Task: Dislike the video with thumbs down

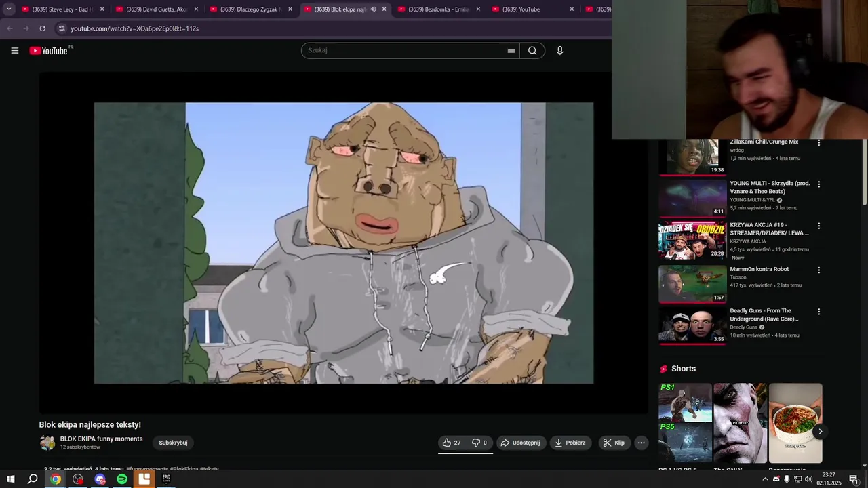Action: pyautogui.click(x=479, y=443)
